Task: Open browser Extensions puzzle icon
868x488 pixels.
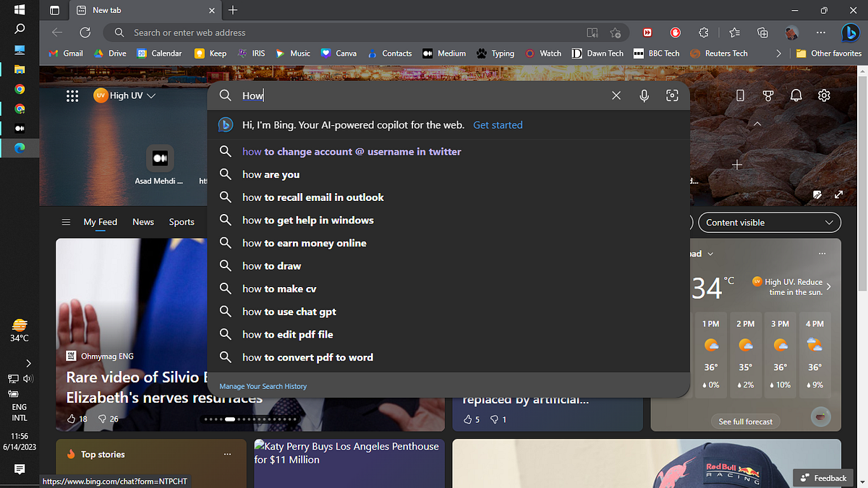Action: point(703,33)
